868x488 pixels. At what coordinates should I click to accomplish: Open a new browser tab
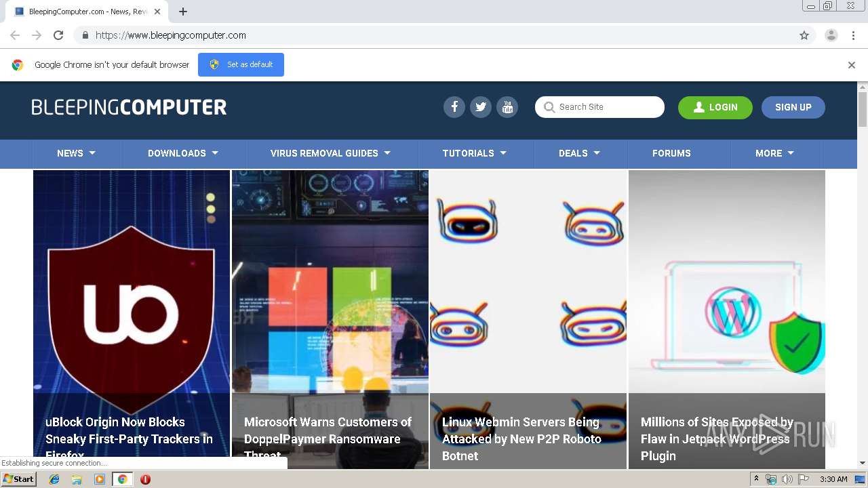click(x=183, y=12)
